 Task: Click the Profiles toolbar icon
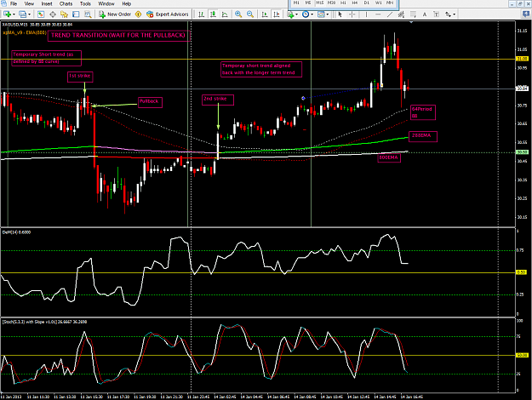tap(22, 14)
